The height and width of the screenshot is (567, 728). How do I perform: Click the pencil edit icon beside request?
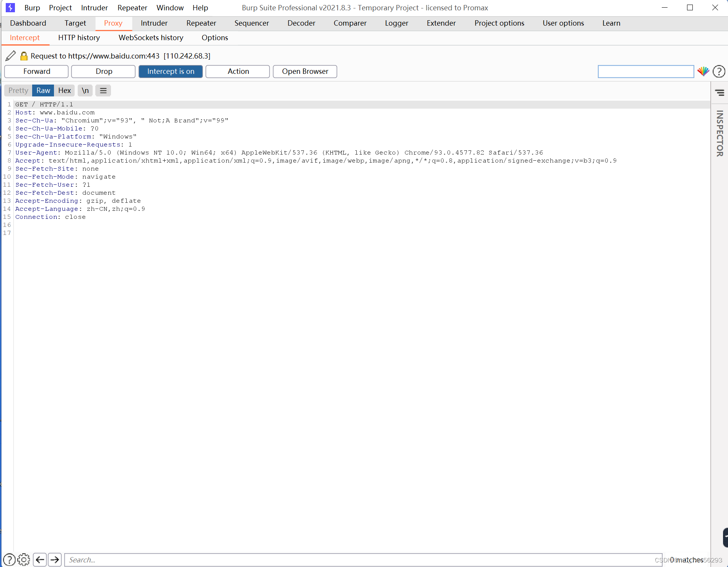coord(11,56)
